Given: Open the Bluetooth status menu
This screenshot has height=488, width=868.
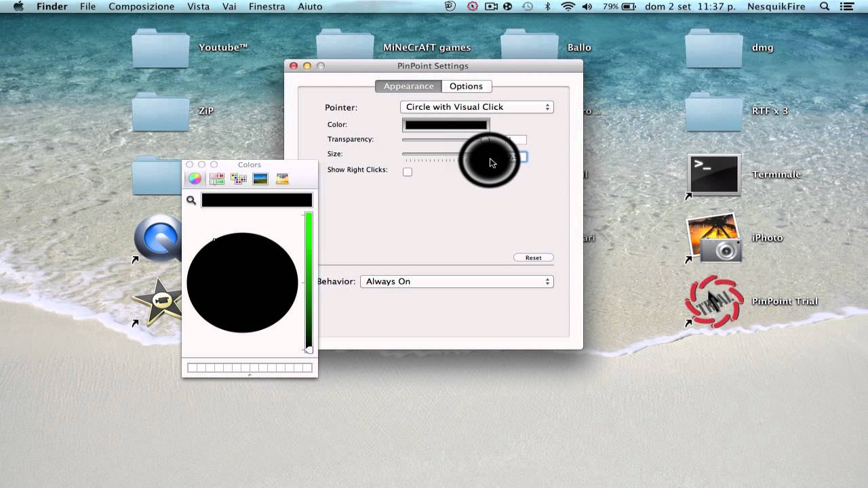Looking at the screenshot, I should 548,6.
